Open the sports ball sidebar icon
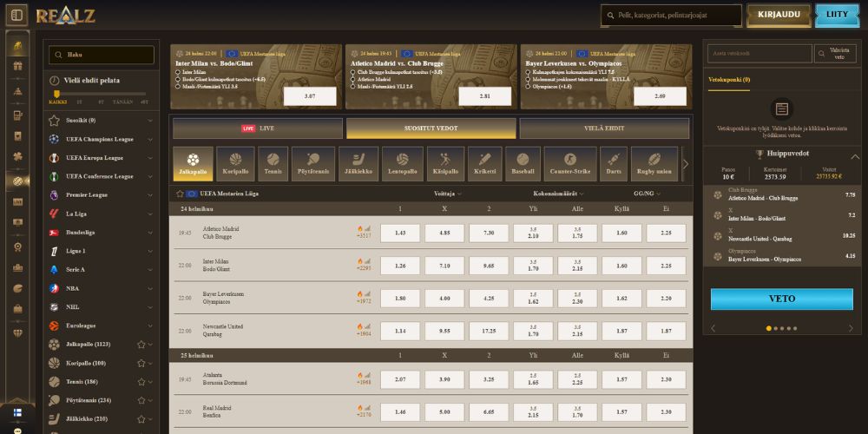Screen dimensions: 868x434 (x=17, y=181)
